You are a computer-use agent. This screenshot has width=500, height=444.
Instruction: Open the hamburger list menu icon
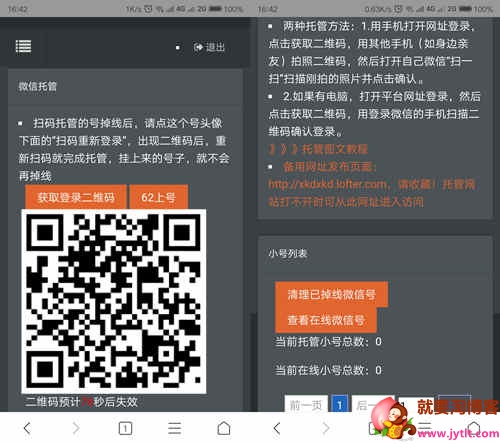click(24, 46)
